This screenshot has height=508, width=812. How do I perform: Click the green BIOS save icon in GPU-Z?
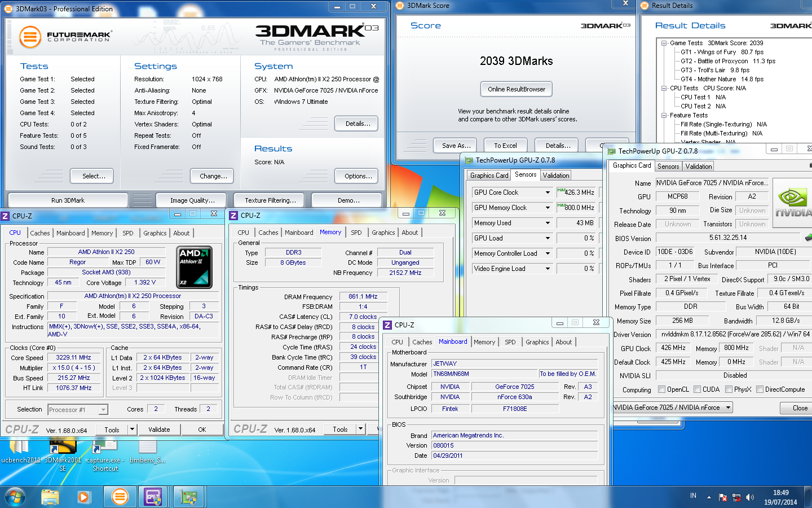pyautogui.click(x=807, y=238)
